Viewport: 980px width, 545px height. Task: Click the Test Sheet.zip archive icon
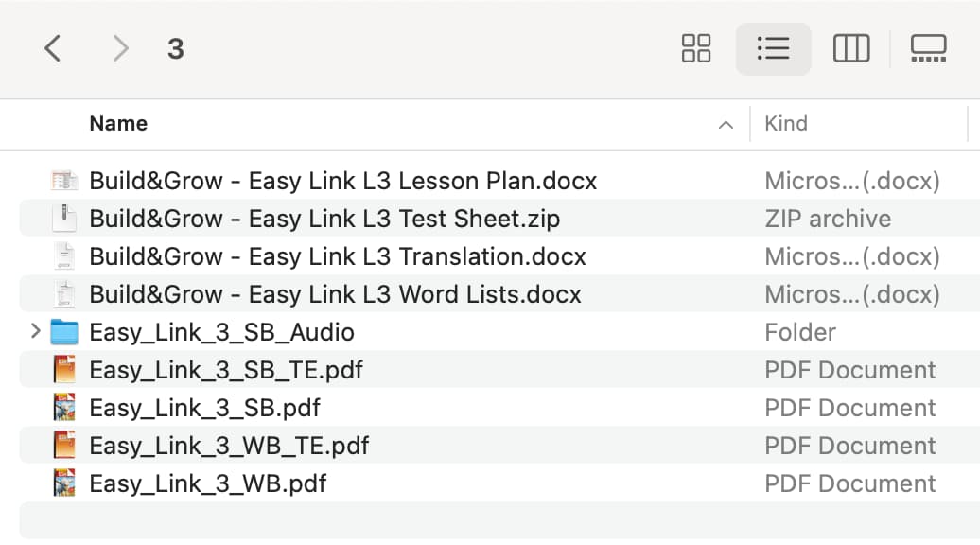tap(63, 219)
